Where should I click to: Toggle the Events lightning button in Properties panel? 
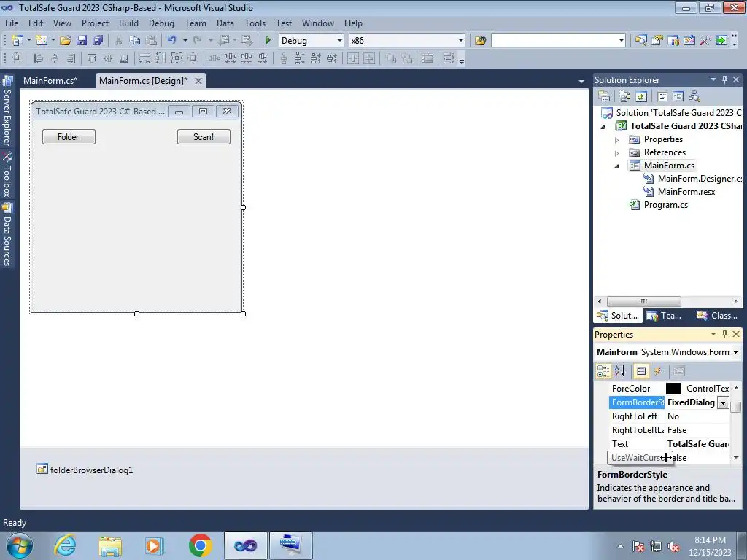[657, 371]
